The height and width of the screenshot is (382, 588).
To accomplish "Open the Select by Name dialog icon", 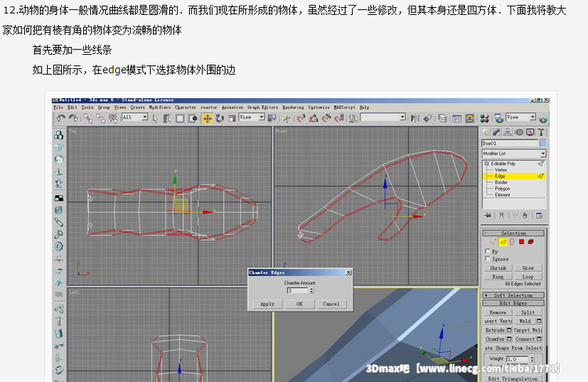I will (x=167, y=118).
